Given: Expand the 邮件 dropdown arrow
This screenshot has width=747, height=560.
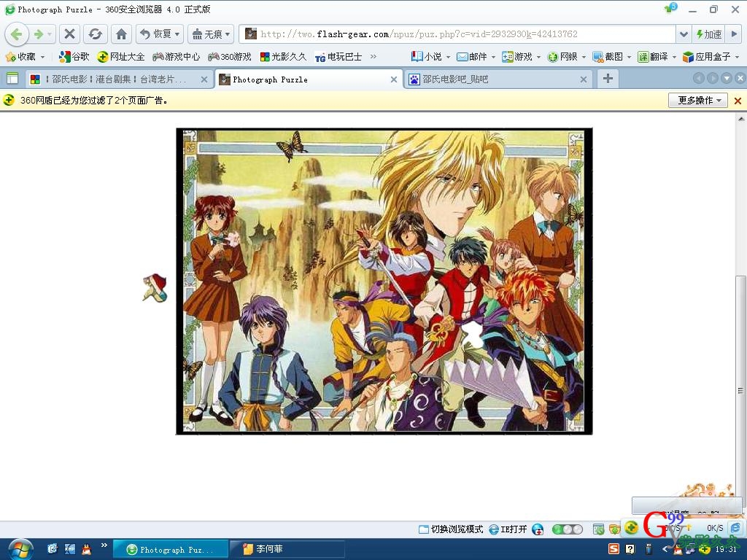Looking at the screenshot, I should 493,57.
